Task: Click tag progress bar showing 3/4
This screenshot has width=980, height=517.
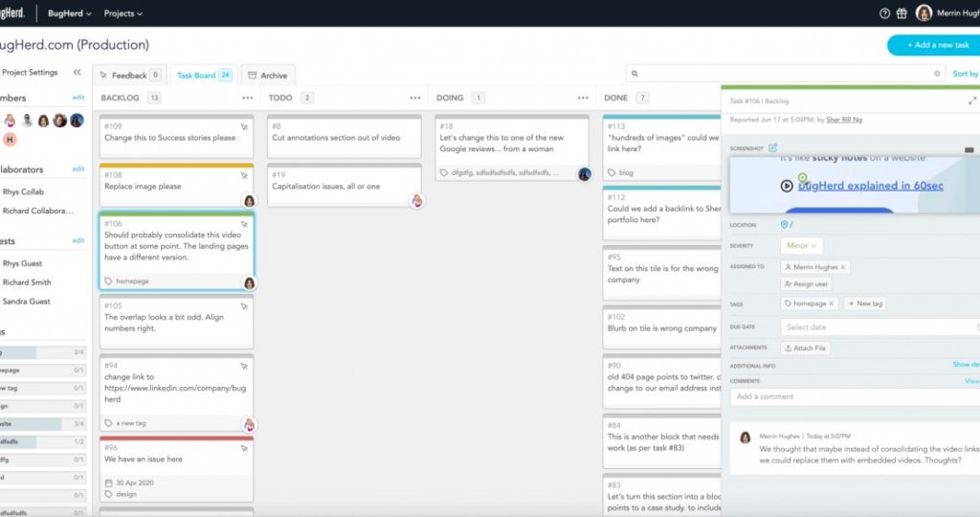Action: coord(42,424)
